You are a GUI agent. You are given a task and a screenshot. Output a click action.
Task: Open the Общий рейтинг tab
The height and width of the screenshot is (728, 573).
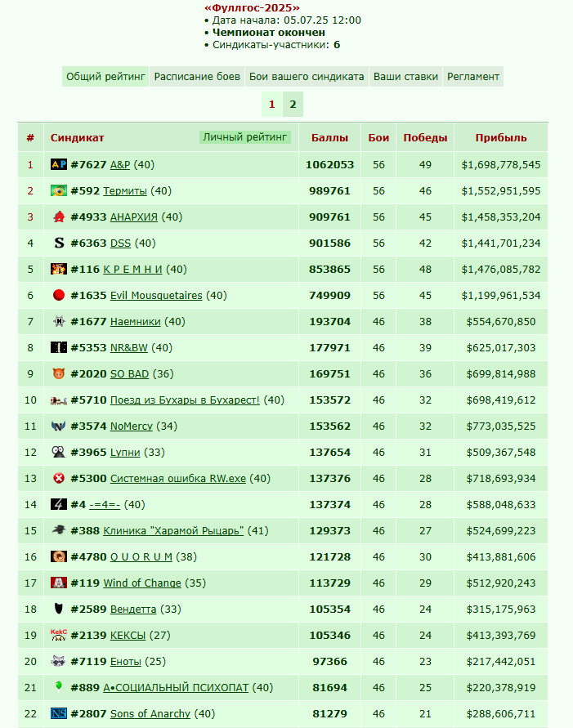105,77
